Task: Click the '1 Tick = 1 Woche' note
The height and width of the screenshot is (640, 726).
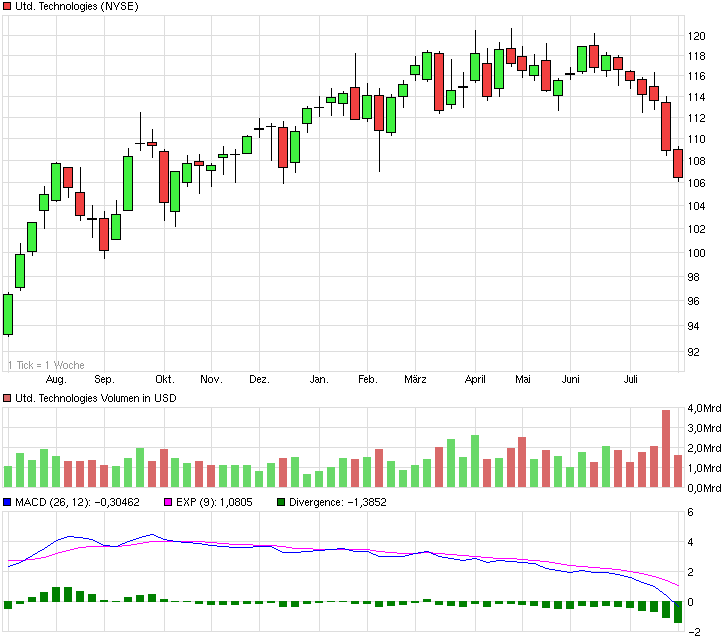Action: coord(46,365)
